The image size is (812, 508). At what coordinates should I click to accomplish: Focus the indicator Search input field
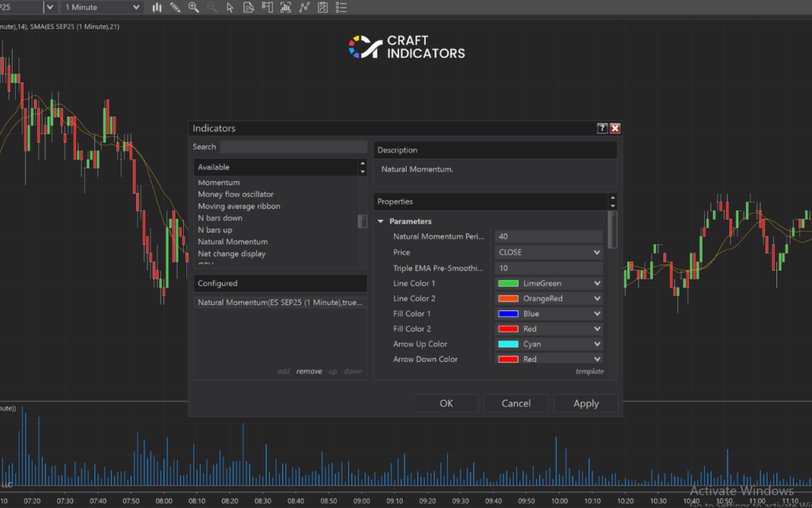click(x=293, y=147)
